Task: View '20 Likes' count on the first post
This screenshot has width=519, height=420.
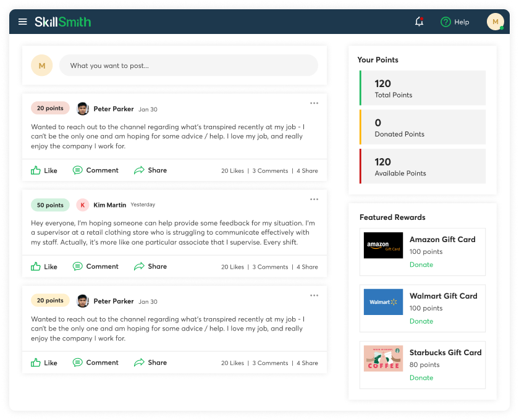Action: tap(232, 171)
